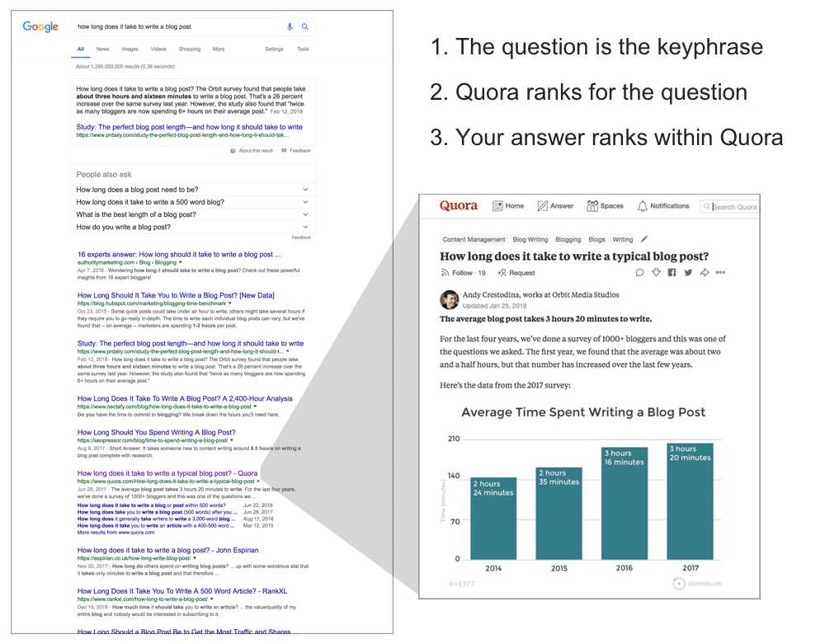Viewport: 825px width, 644px height.
Task: Click the Blogs topic tag
Action: coord(596,239)
